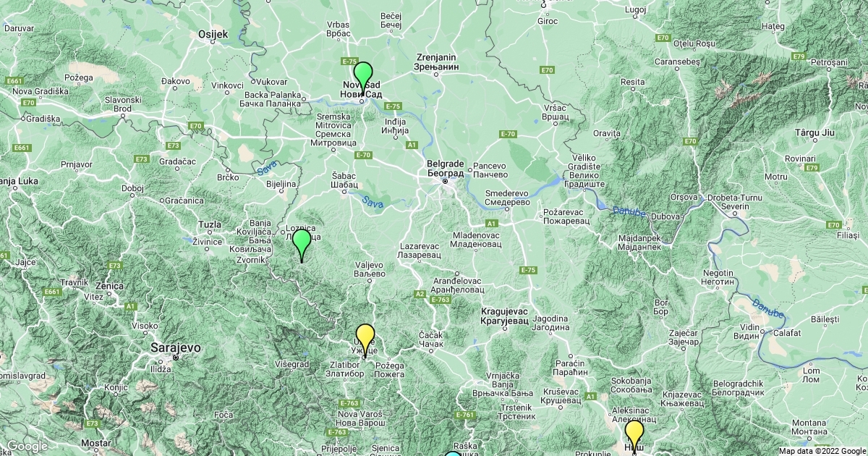This screenshot has width=868, height=456.
Task: Click the Sarajevo city dot
Action: (174, 358)
